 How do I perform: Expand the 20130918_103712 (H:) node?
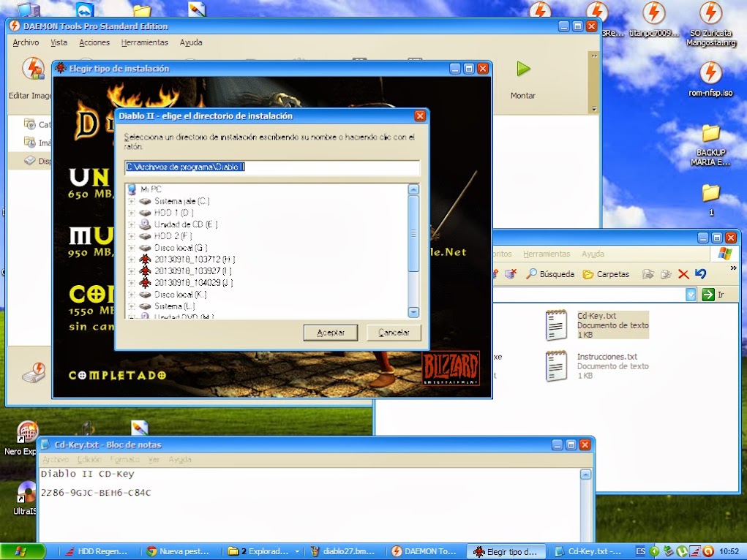(132, 260)
